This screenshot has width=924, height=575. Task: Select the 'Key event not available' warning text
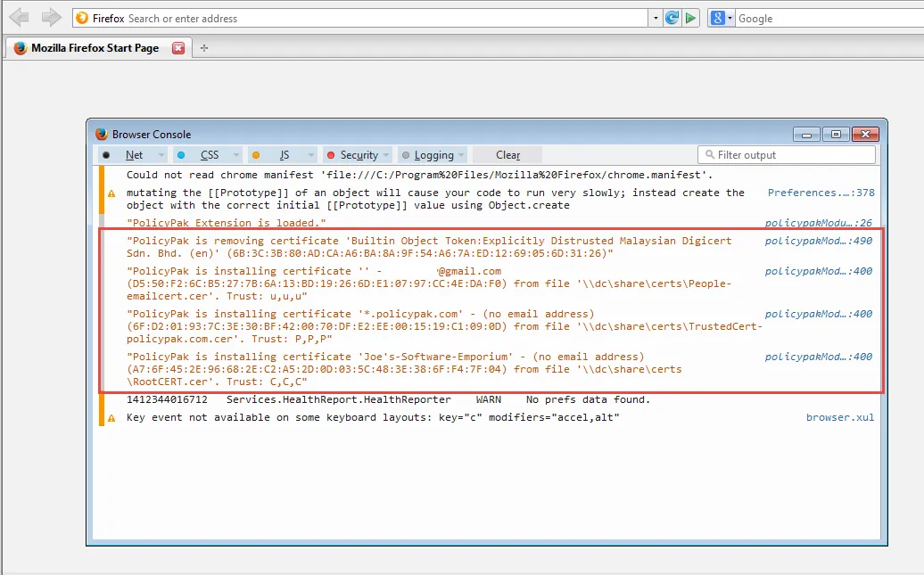pyautogui.click(x=373, y=417)
